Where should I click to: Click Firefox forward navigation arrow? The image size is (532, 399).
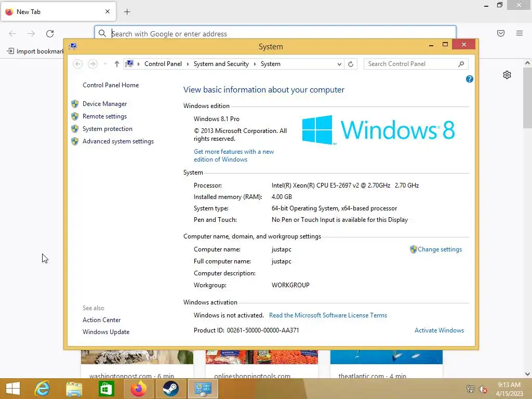point(31,34)
